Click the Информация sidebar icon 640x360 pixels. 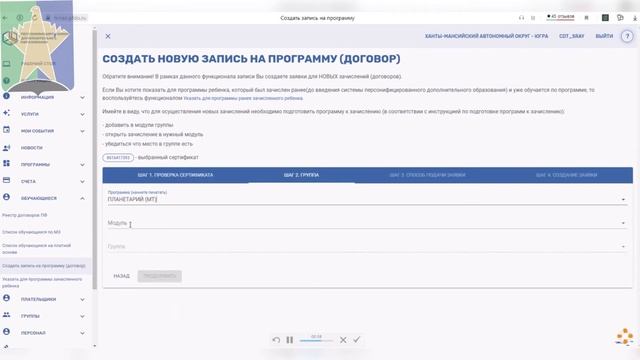pos(6,96)
